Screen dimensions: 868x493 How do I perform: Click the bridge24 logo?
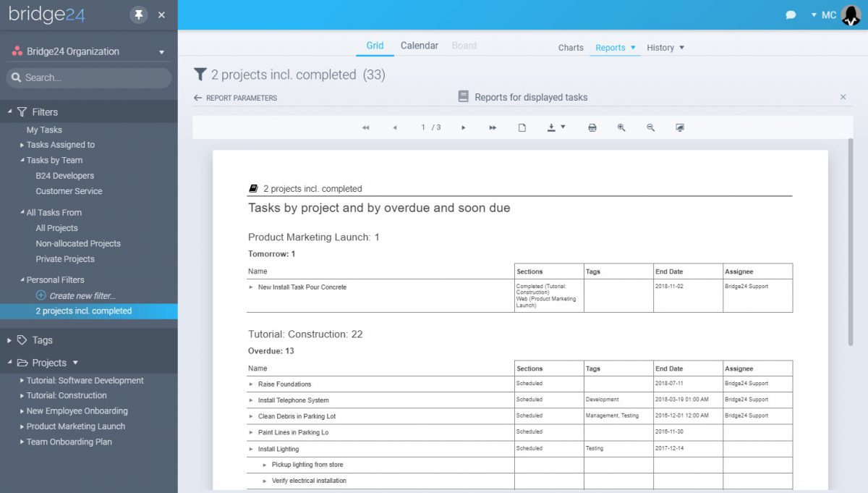click(x=47, y=14)
